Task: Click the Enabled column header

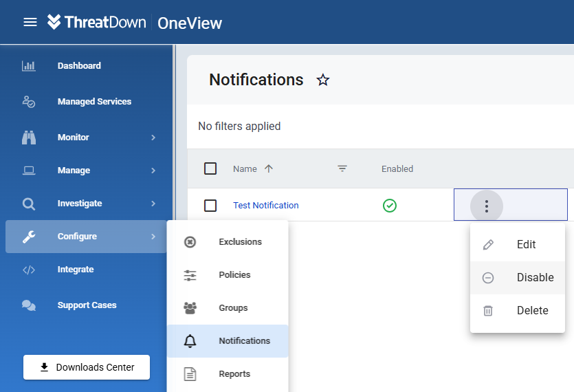Action: point(397,169)
